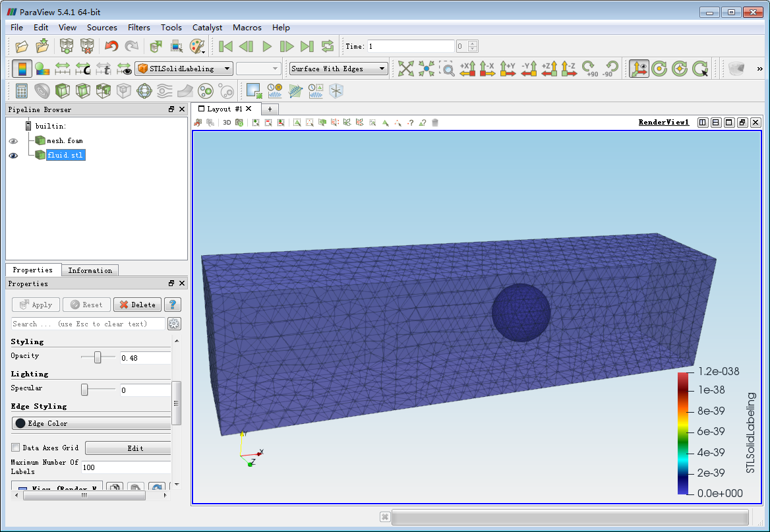Click the properties search field

(88, 324)
